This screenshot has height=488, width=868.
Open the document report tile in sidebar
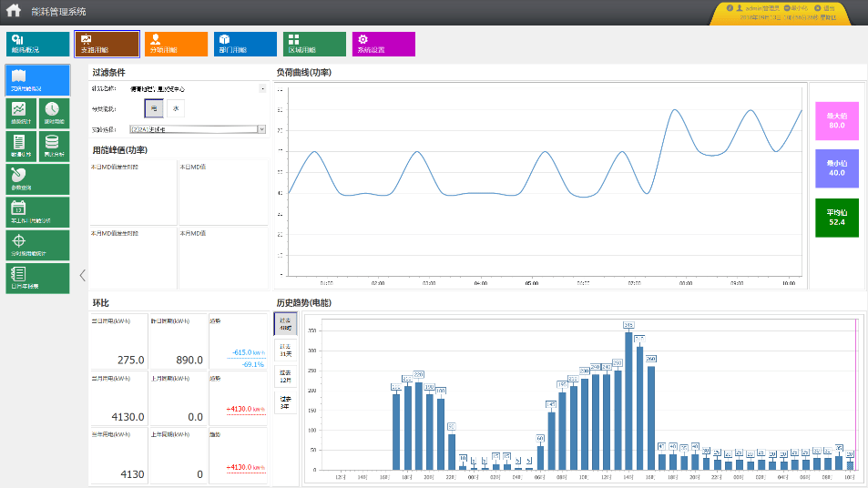coord(21,146)
